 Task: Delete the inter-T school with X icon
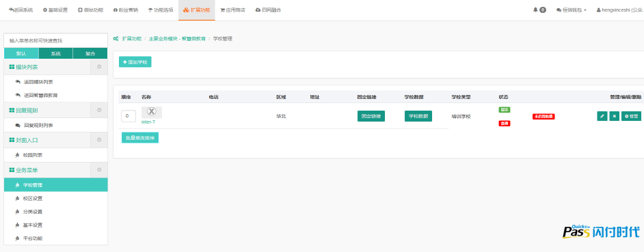[615, 116]
